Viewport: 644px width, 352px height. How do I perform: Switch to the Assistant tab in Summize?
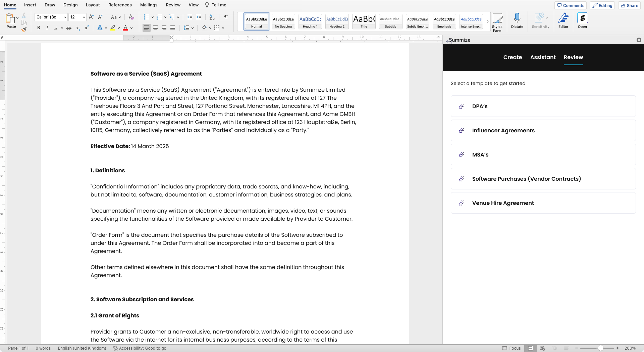(x=543, y=57)
